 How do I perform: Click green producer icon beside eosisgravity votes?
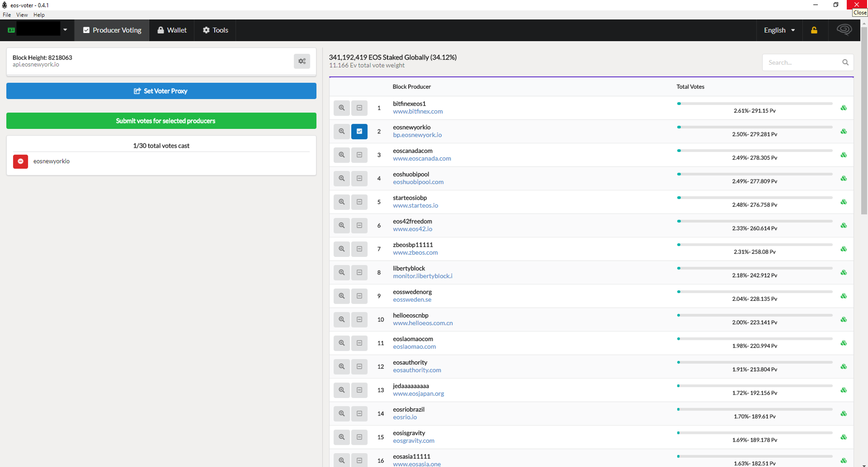tap(844, 437)
